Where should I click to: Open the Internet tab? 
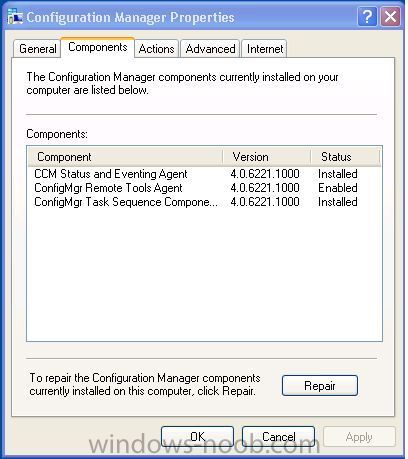click(265, 49)
